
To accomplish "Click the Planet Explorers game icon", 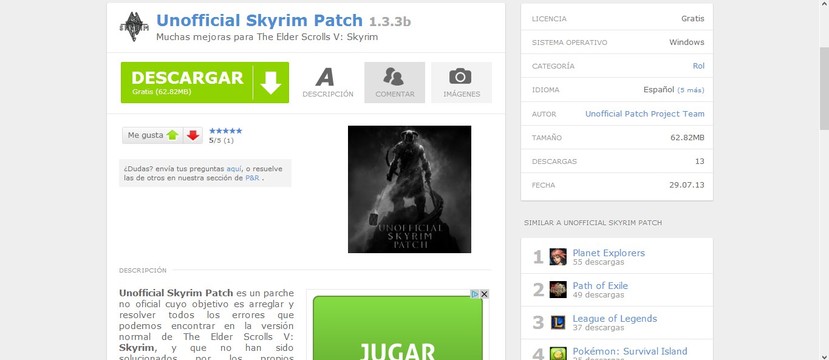I will [558, 257].
